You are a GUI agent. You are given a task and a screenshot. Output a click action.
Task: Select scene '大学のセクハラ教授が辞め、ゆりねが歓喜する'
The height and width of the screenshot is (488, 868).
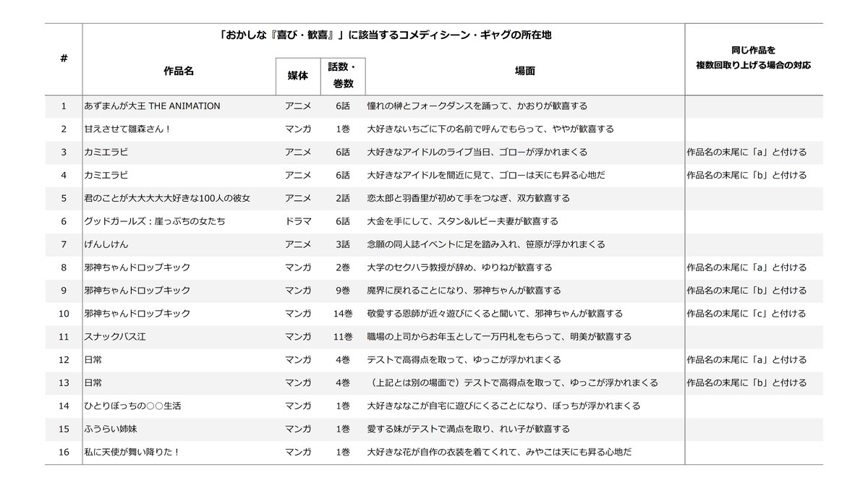(460, 267)
